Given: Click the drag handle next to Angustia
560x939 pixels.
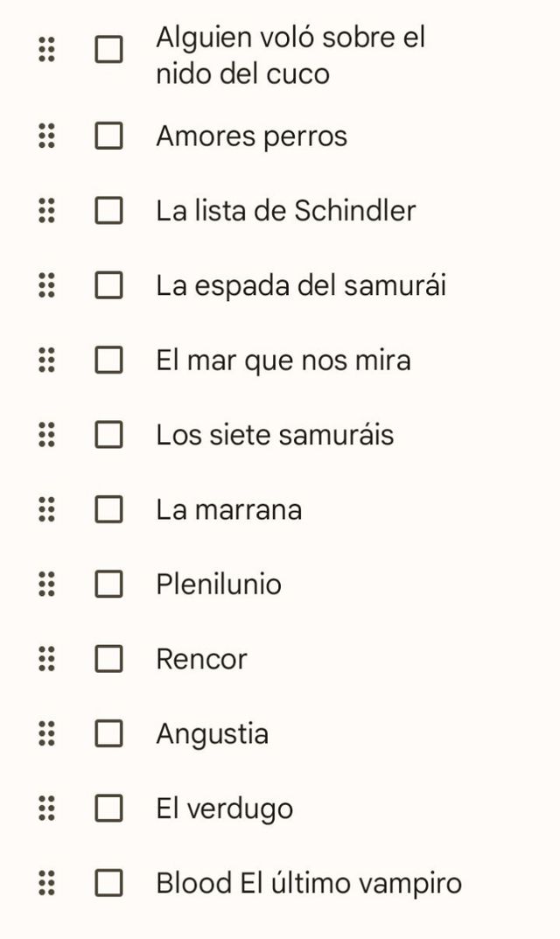Looking at the screenshot, I should [46, 733].
